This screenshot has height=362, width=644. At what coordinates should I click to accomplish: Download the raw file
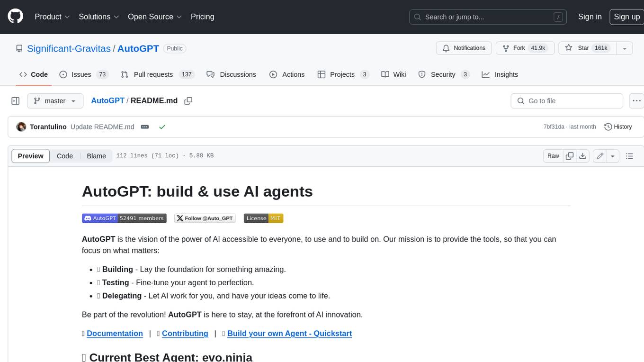(583, 156)
